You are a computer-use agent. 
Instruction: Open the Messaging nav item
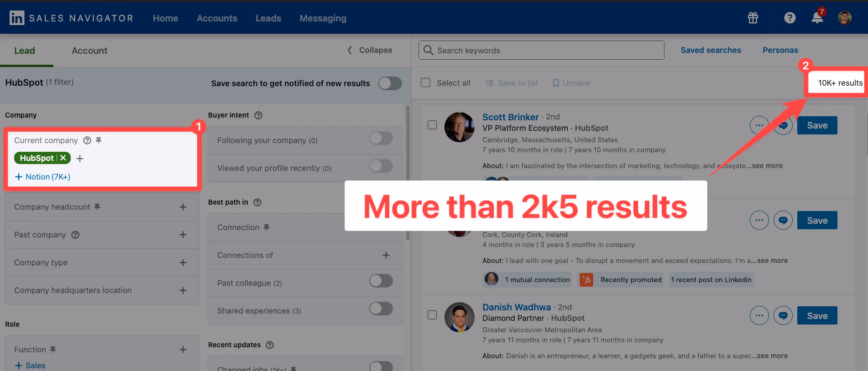coord(323,18)
